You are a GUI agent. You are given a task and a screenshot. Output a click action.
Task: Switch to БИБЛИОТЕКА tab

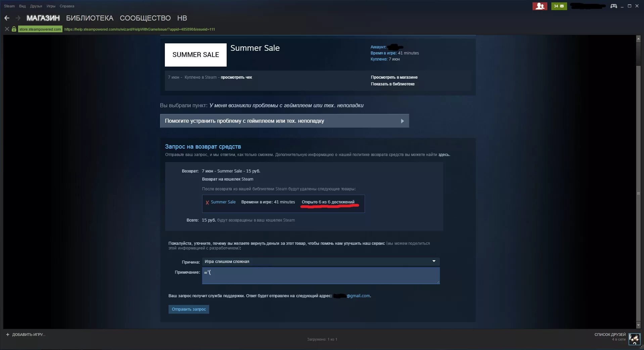click(x=90, y=18)
